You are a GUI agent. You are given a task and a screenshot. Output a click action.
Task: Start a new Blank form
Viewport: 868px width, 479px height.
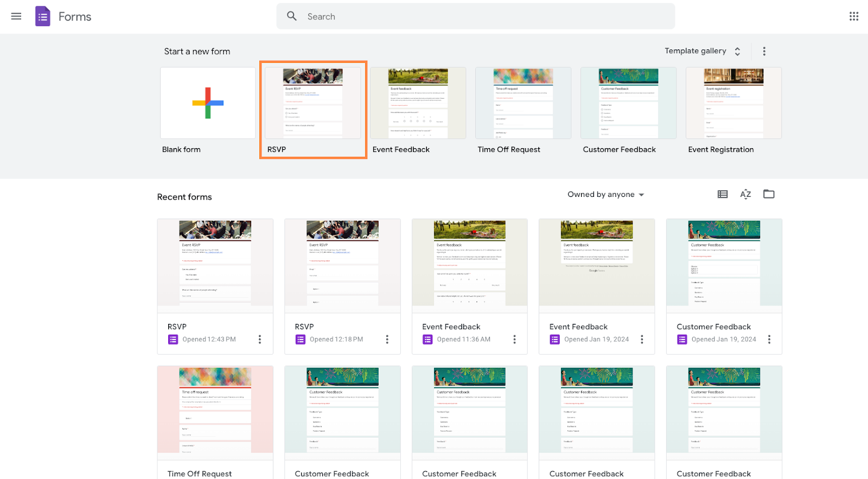click(208, 103)
